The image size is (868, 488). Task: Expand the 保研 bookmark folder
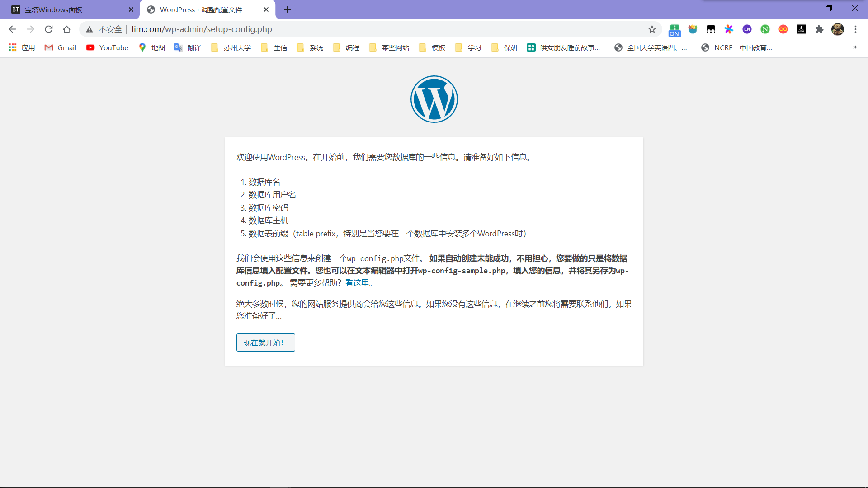coord(505,47)
